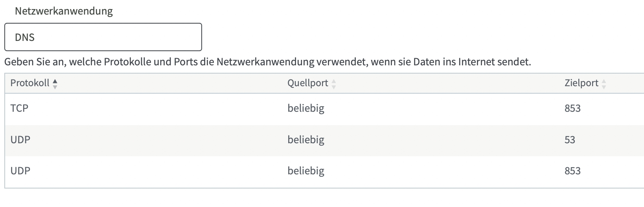Select UDP cell in the last row
Image resolution: width=644 pixels, height=207 pixels.
pos(20,170)
